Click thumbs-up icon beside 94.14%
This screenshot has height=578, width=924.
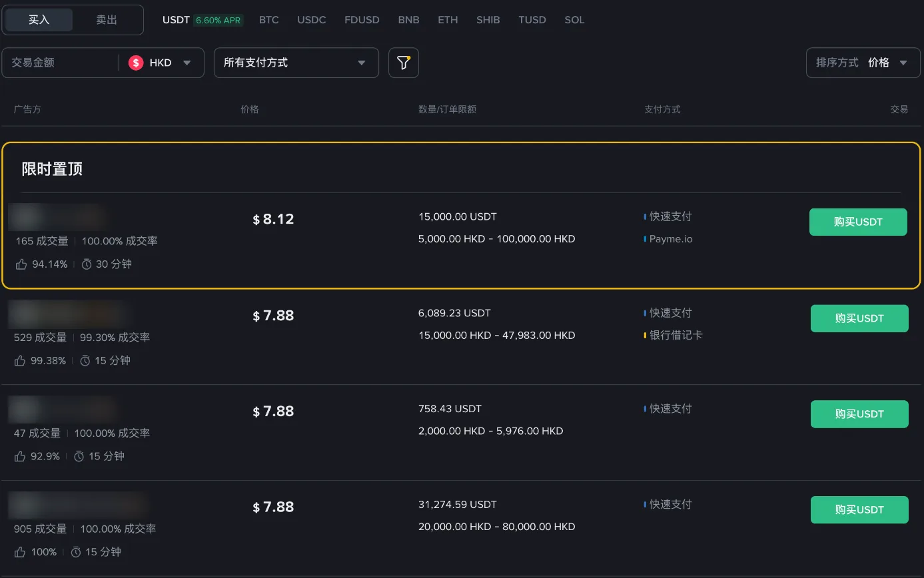(21, 264)
